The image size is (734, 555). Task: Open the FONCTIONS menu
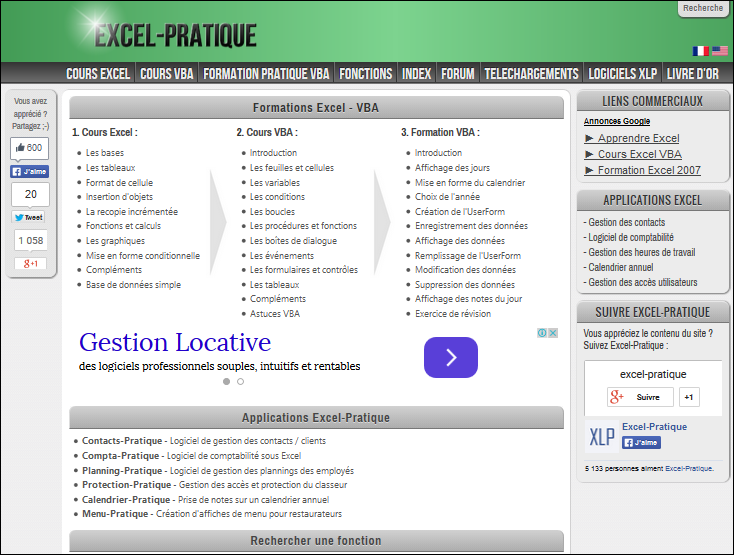pos(366,74)
